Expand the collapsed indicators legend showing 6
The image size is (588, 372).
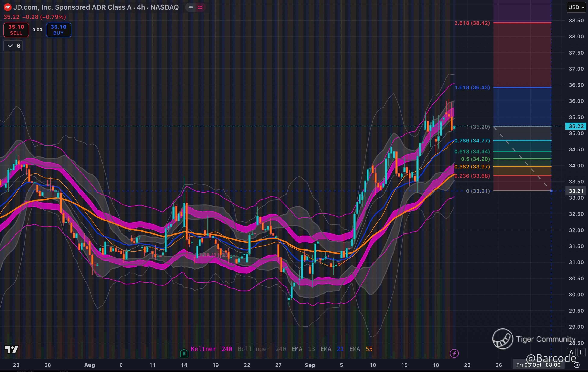tap(13, 46)
